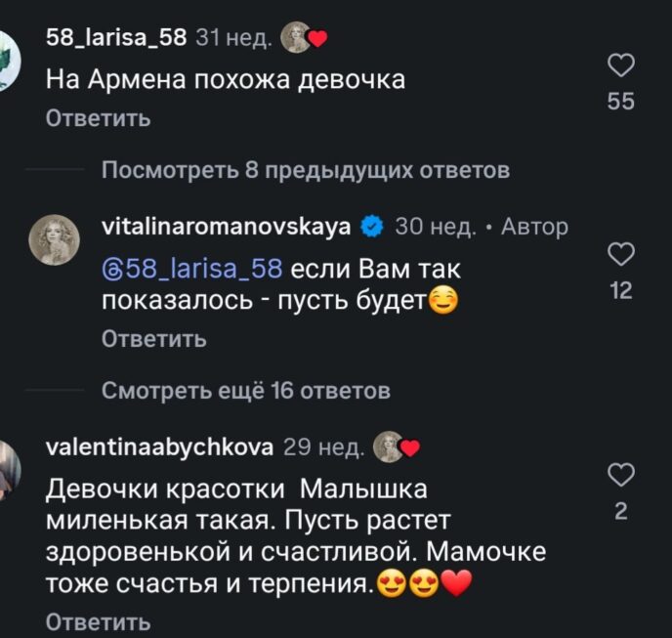Open author-liked avatar badge beside 31 нед.
The width and height of the screenshot is (672, 638).
[304, 38]
